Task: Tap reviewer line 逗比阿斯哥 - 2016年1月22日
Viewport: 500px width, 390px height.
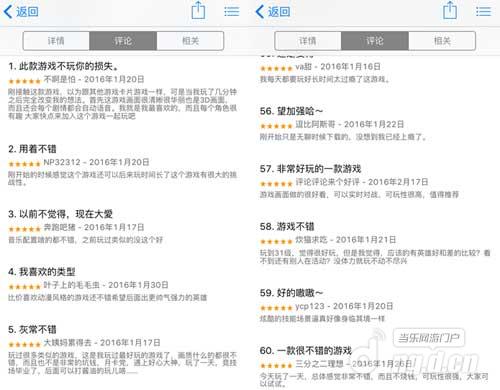Action: pyautogui.click(x=350, y=124)
